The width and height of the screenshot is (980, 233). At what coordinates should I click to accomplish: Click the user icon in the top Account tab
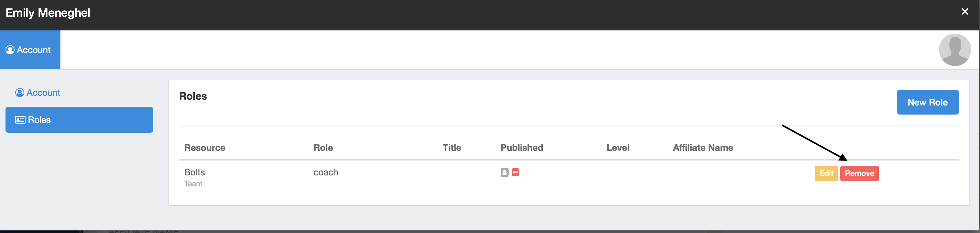click(10, 50)
